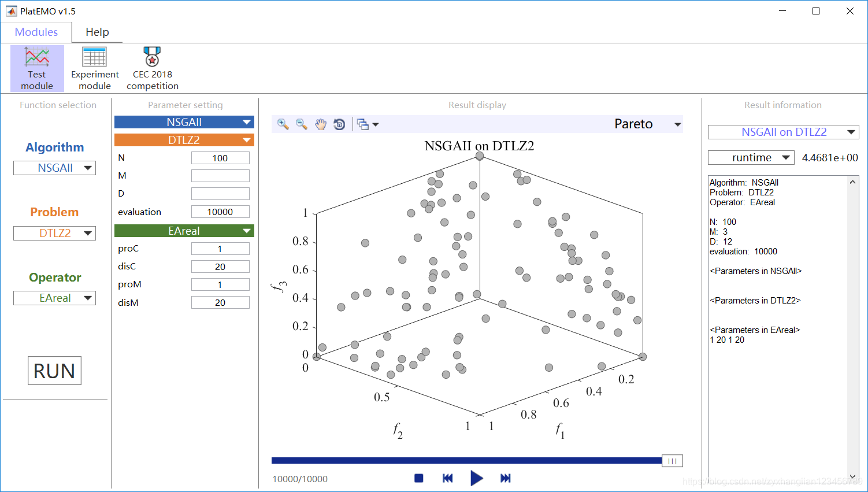868x492 pixels.
Task: Activate the Pan hand tool
Action: pos(320,124)
